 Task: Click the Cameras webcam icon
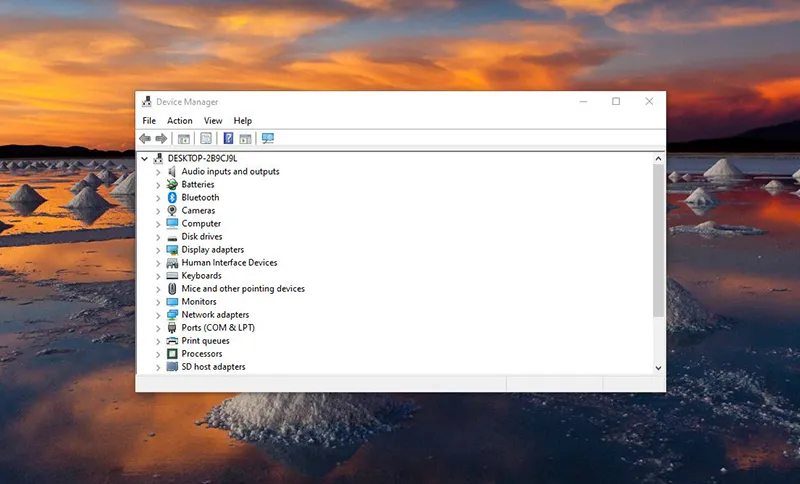coord(172,210)
